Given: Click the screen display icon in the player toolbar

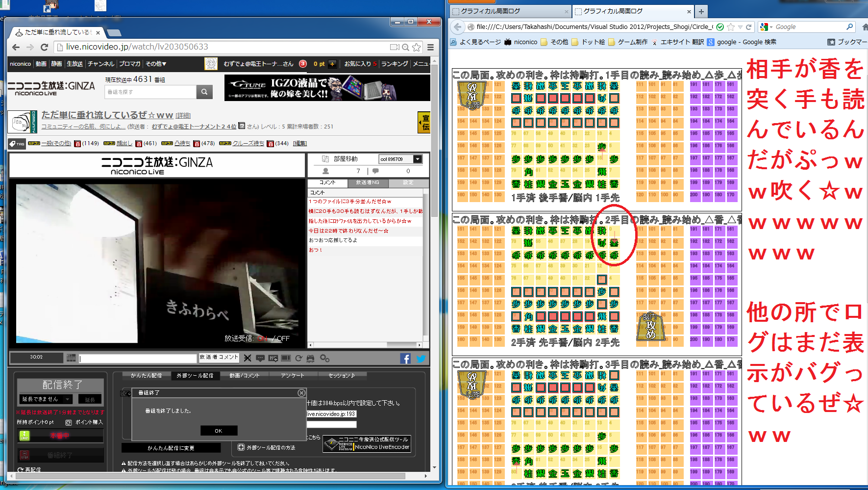Looking at the screenshot, I should click(x=286, y=359).
